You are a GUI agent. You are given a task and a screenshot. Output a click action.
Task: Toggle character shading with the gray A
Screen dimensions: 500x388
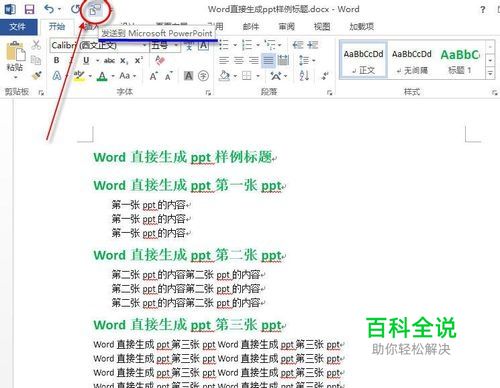pyautogui.click(x=189, y=76)
